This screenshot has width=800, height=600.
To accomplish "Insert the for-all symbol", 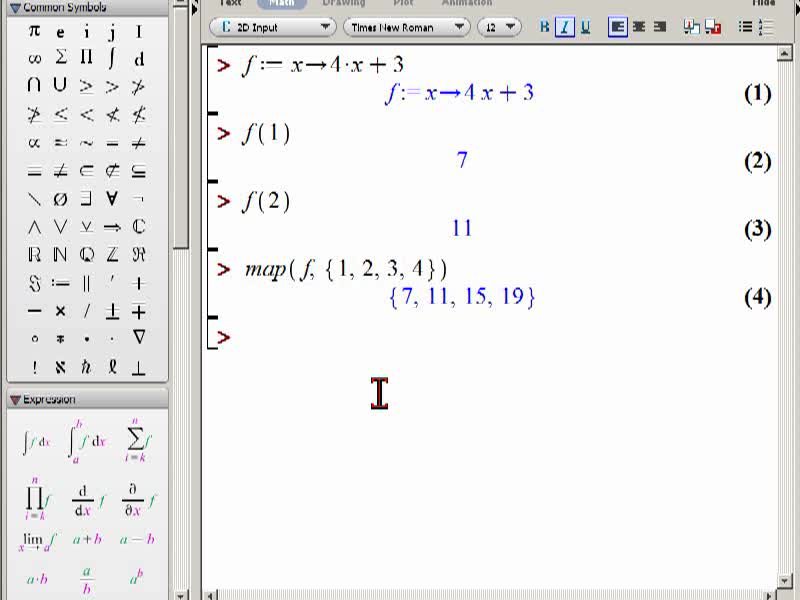I will pos(112,198).
